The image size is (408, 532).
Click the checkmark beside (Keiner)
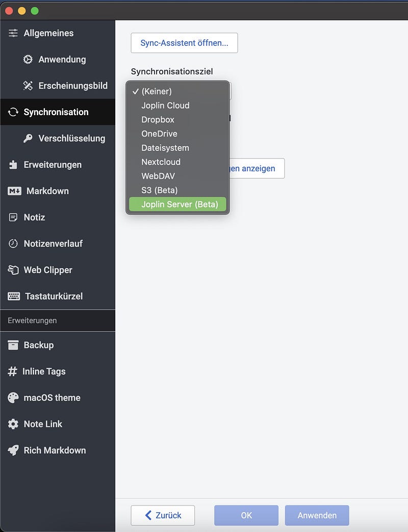136,91
